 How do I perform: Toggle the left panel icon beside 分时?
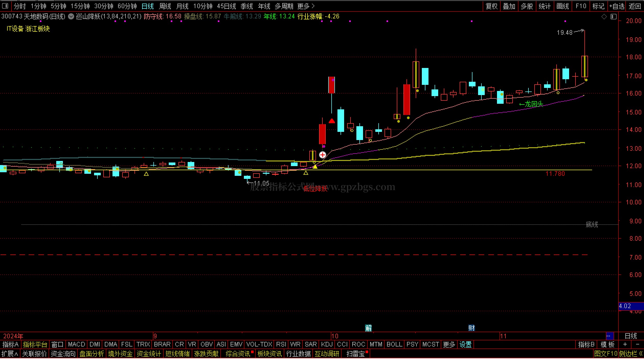pyautogui.click(x=5, y=6)
